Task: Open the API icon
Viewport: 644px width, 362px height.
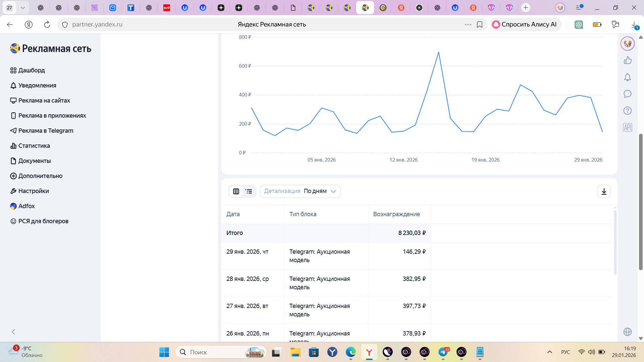Action: [627, 127]
